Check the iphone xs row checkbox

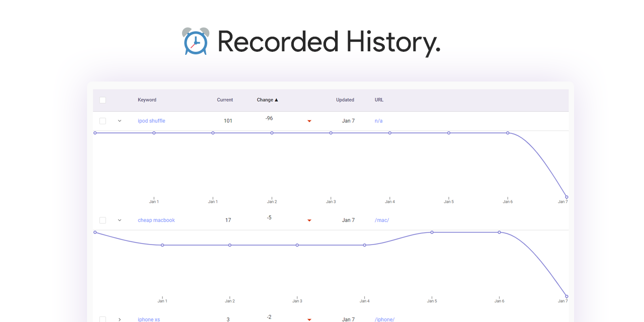pyautogui.click(x=103, y=319)
